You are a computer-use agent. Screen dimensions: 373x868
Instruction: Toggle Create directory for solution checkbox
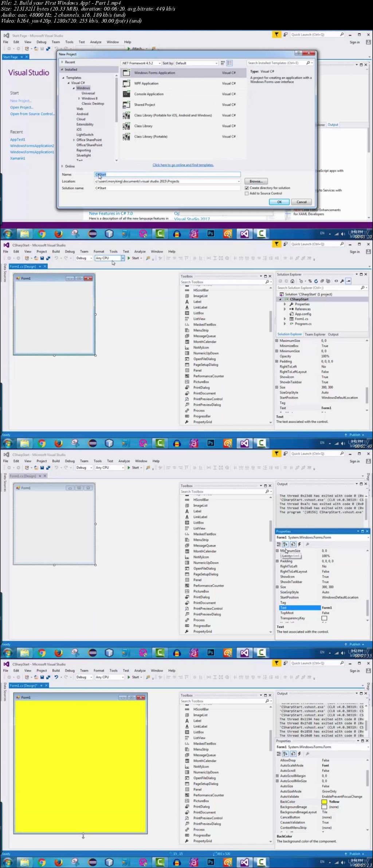[x=247, y=188]
